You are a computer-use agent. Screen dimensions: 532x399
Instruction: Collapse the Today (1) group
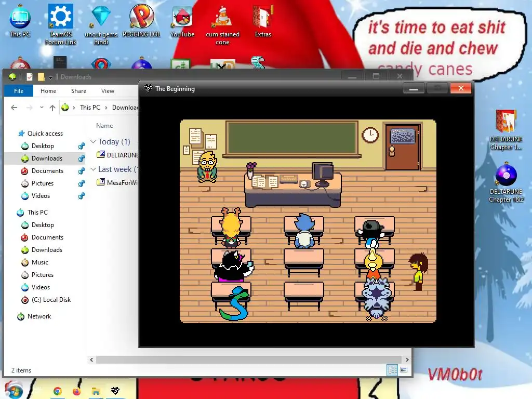(93, 141)
